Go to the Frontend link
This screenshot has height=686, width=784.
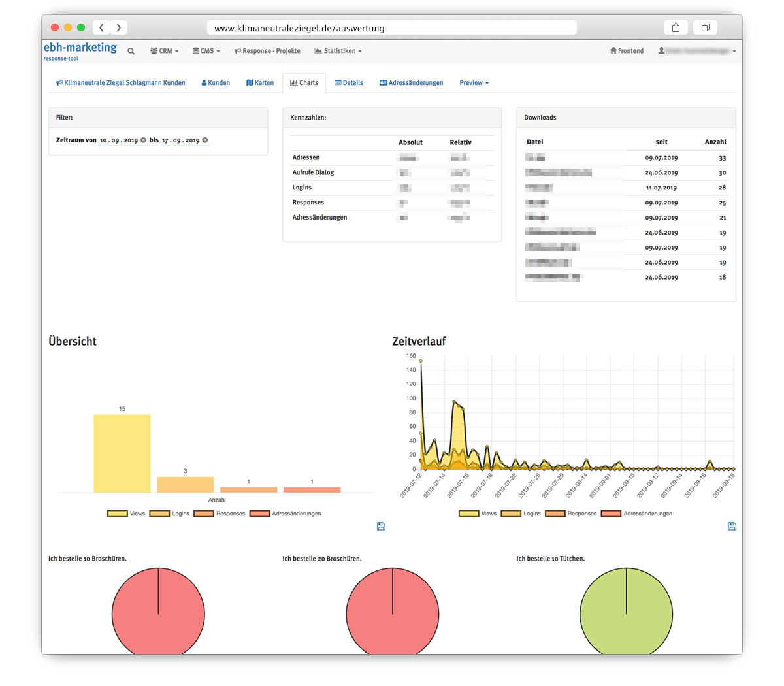coord(627,51)
